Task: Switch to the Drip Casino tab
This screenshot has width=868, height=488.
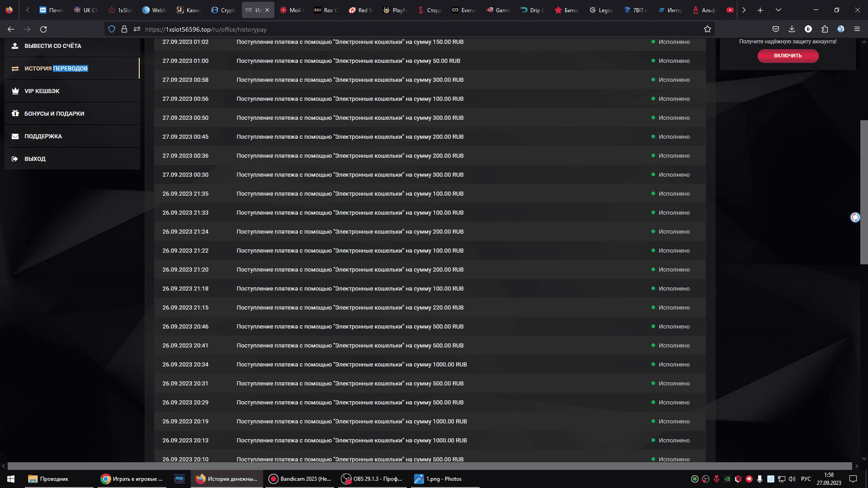Action: pyautogui.click(x=533, y=10)
